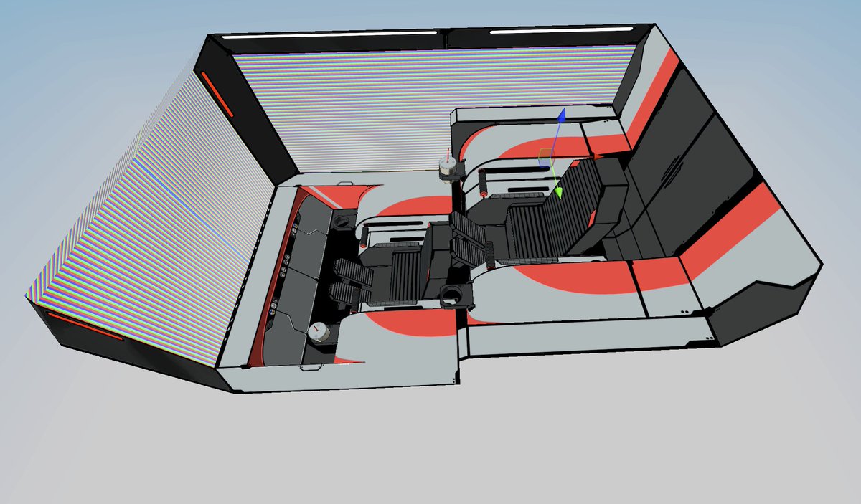The image size is (861, 504).
Task: Click the gizmo center origin point
Action: [553, 156]
